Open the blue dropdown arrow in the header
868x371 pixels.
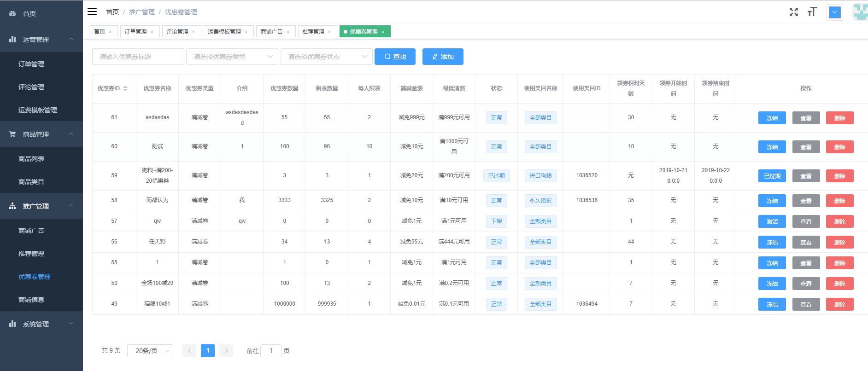pyautogui.click(x=834, y=12)
